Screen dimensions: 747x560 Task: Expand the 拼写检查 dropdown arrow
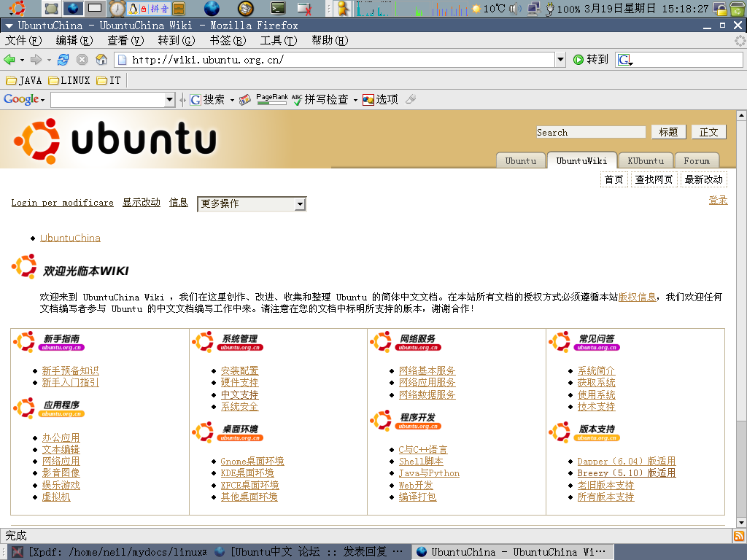coord(355,100)
